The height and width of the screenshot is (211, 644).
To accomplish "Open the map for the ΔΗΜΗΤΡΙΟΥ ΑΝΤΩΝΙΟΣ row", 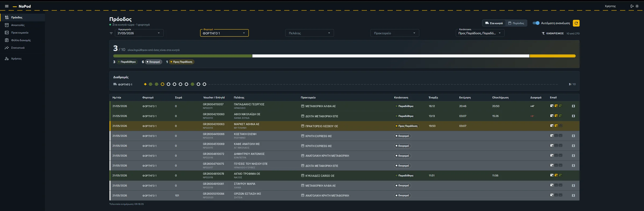I will [573, 156].
